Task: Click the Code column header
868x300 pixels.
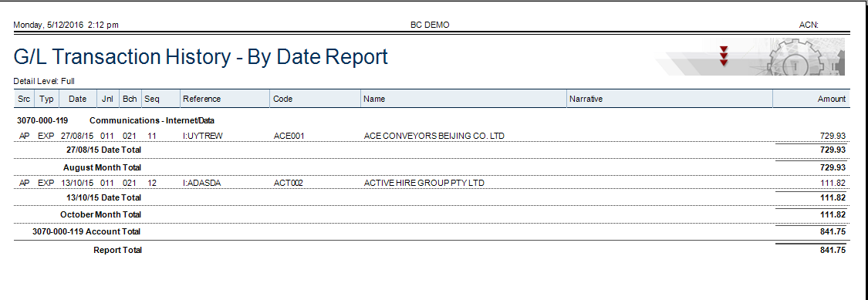Action: pyautogui.click(x=283, y=99)
